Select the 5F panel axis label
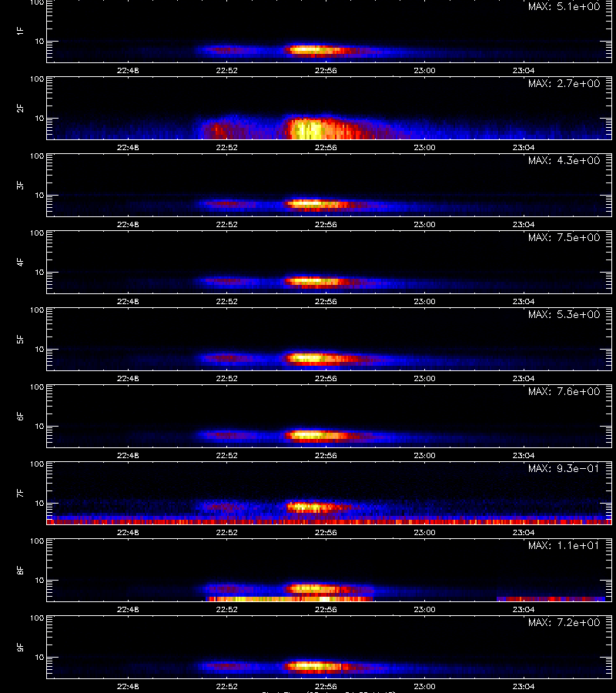Viewport: 616px width, 693px height. 20,339
